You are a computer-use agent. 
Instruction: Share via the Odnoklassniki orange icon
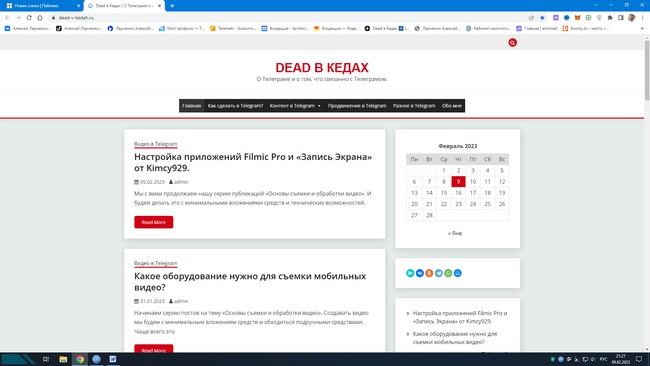pyautogui.click(x=429, y=273)
